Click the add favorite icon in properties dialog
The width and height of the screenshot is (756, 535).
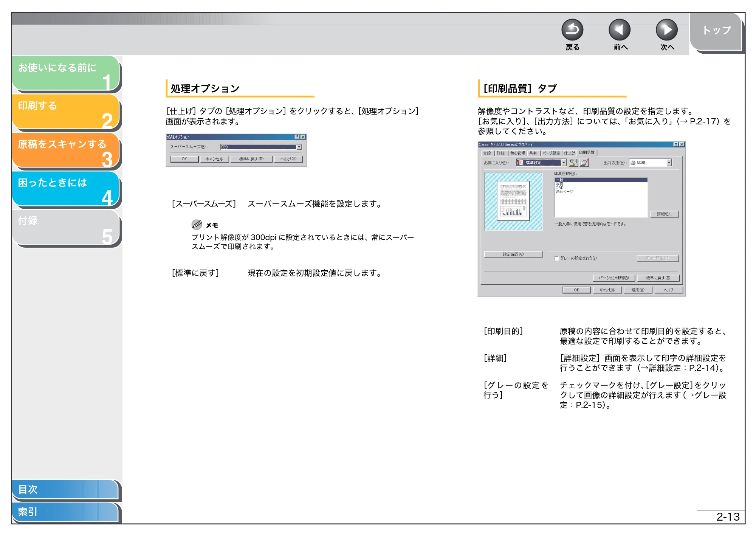pyautogui.click(x=573, y=163)
